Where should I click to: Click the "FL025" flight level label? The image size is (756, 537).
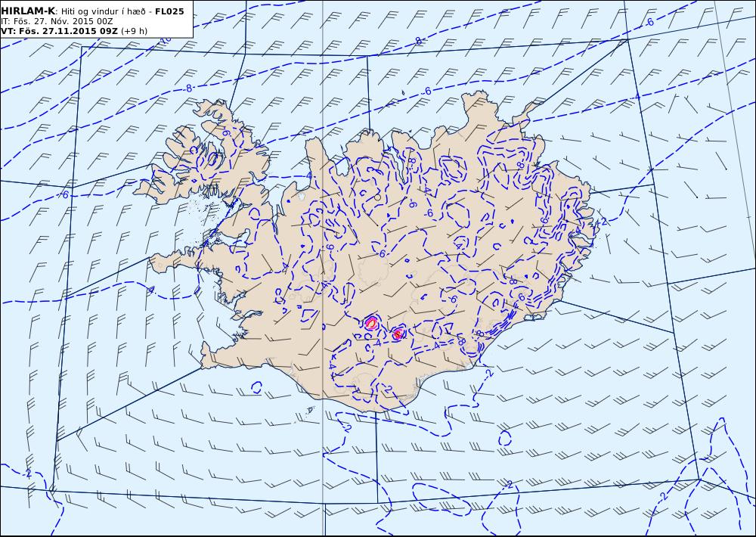pyautogui.click(x=169, y=11)
